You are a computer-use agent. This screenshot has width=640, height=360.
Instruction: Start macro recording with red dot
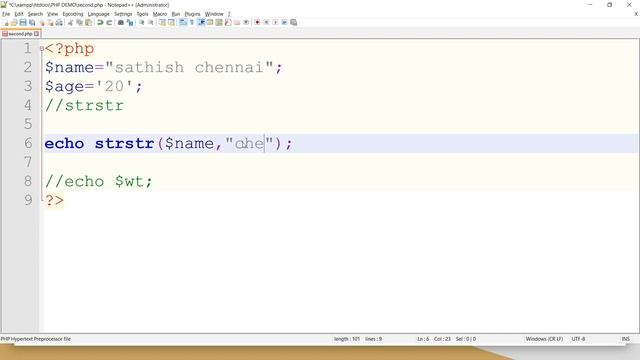click(x=257, y=22)
